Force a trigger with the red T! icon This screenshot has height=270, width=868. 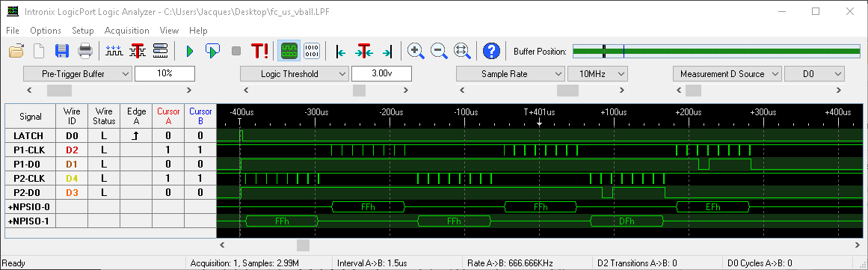(260, 52)
